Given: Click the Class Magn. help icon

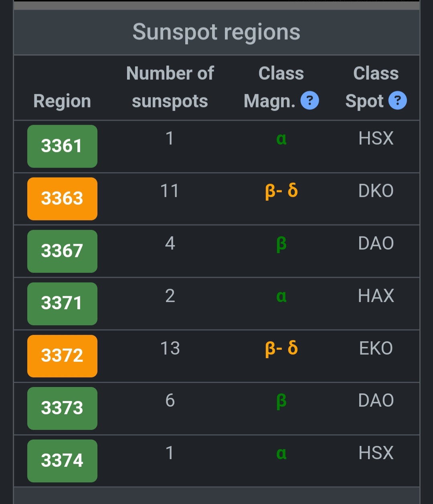Looking at the screenshot, I should 310,101.
